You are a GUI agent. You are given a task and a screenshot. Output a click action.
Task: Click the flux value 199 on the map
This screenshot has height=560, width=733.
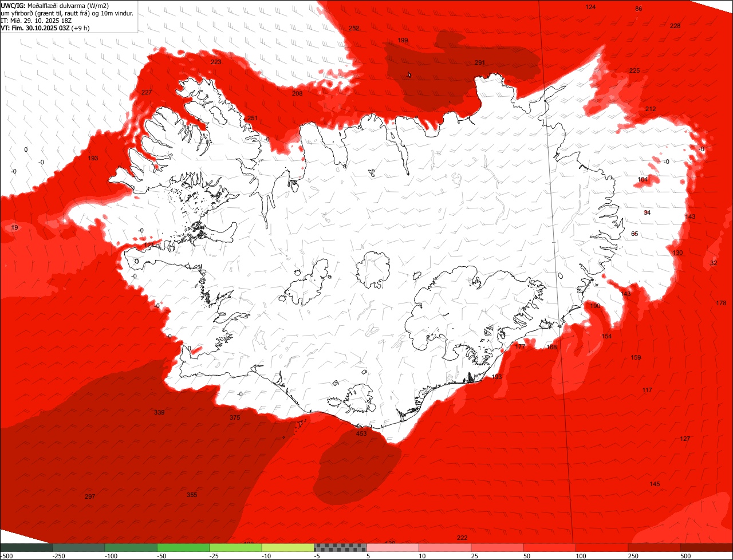click(x=403, y=41)
